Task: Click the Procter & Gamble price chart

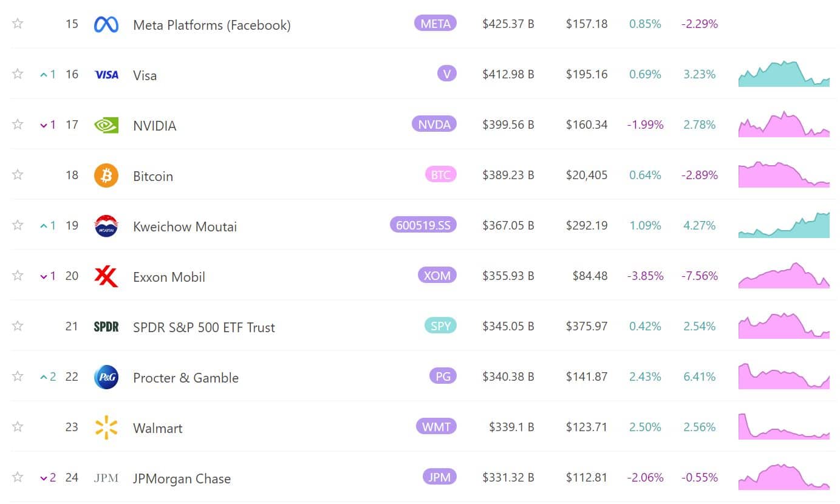Action: coord(784,376)
